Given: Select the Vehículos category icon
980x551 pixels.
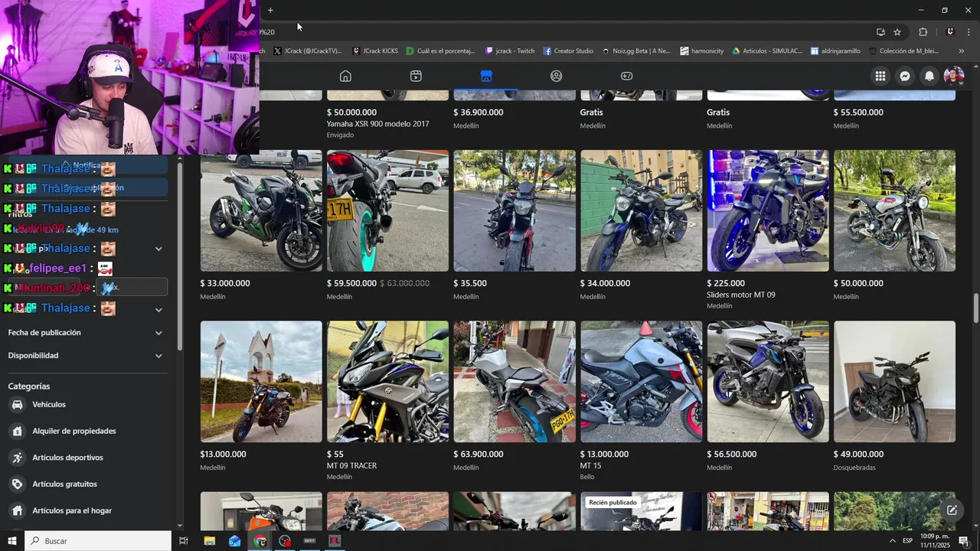Looking at the screenshot, I should coord(17,405).
